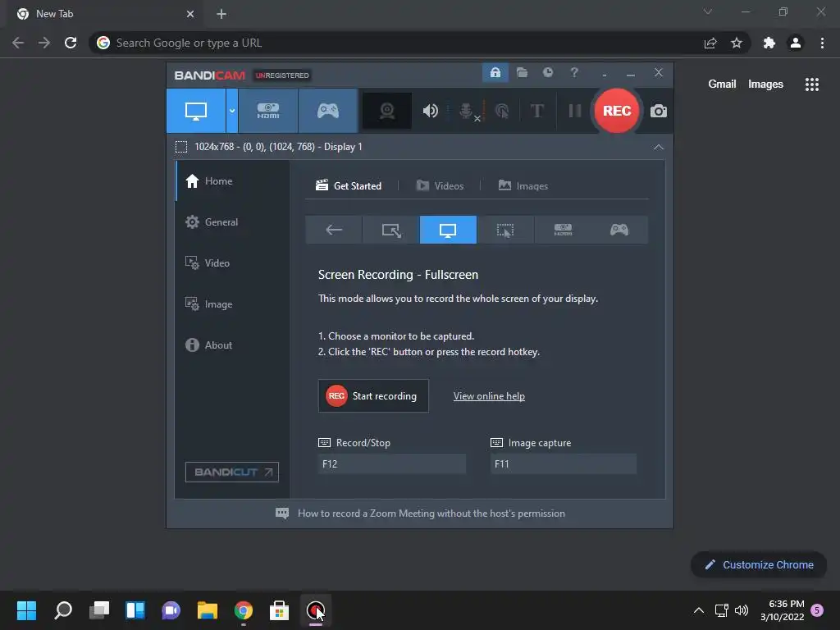Open Microsoft Store from taskbar
The height and width of the screenshot is (630, 840).
pos(279,610)
